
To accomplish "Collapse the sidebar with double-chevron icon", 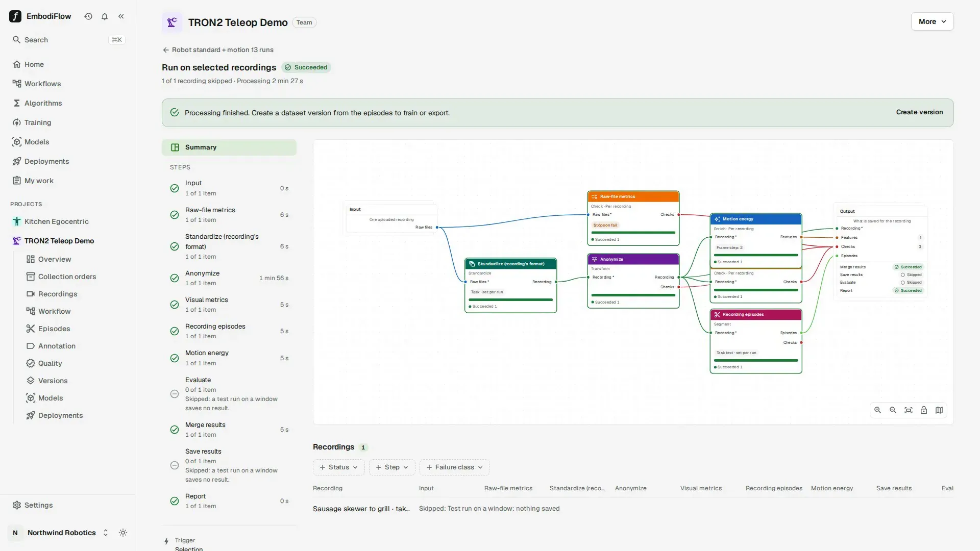I will click(x=121, y=16).
